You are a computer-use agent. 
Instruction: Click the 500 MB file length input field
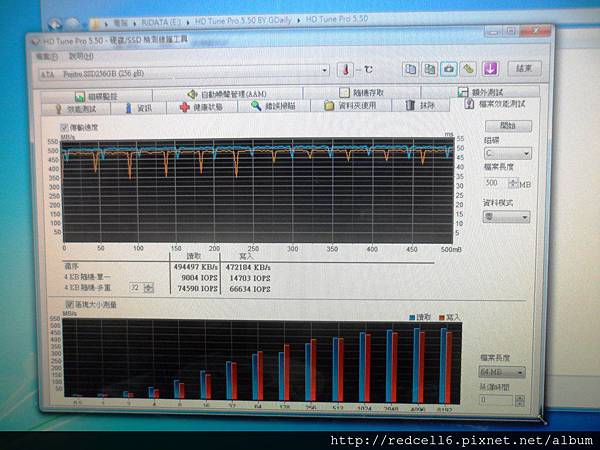coord(496,183)
